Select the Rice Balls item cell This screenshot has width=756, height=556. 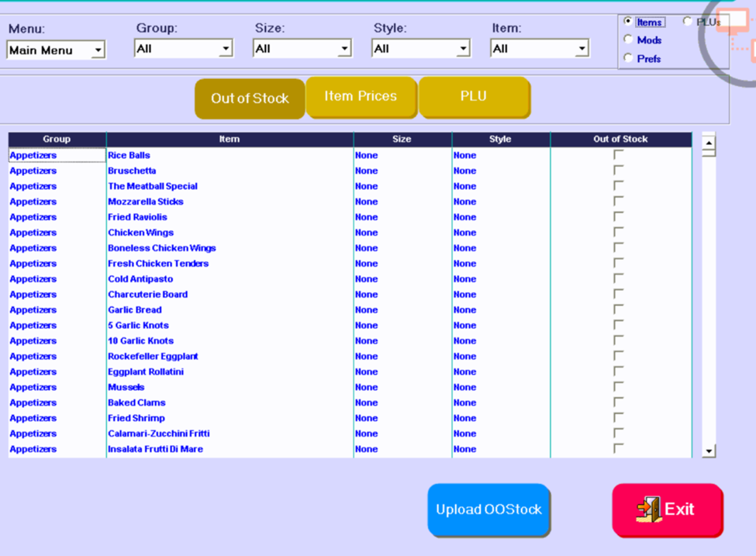click(230, 155)
